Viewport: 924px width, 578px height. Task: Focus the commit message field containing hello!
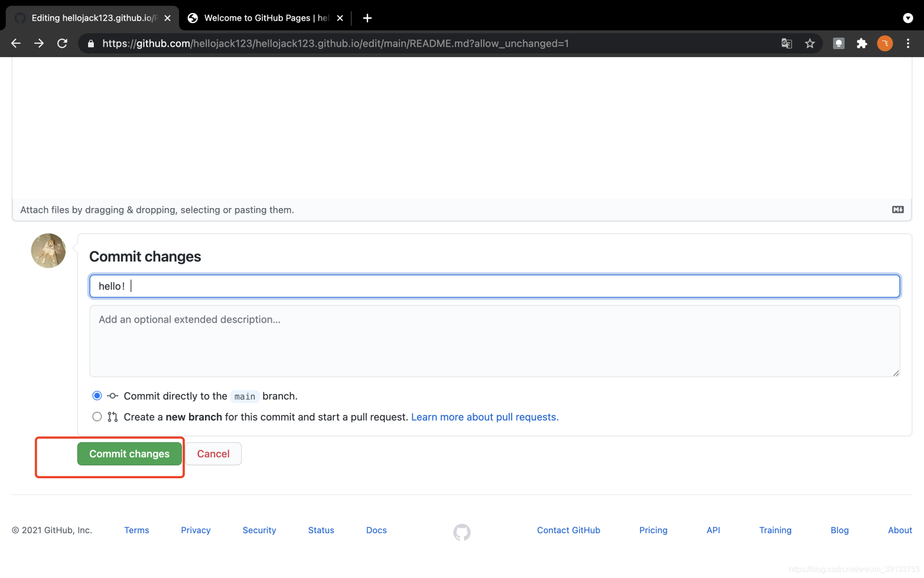point(495,286)
